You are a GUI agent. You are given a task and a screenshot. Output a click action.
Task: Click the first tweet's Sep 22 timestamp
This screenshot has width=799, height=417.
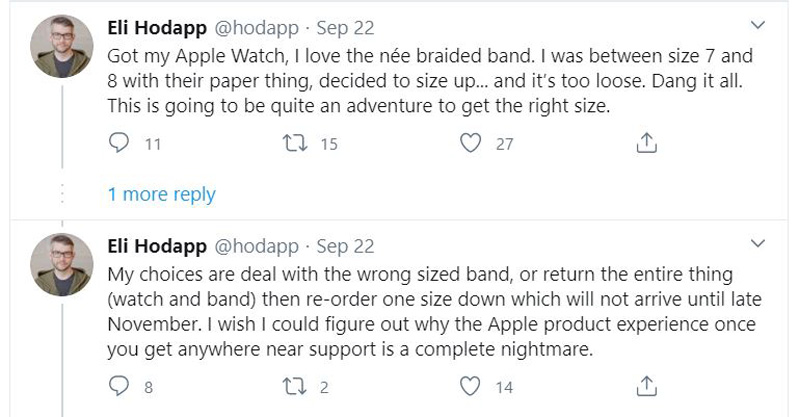[x=345, y=27]
